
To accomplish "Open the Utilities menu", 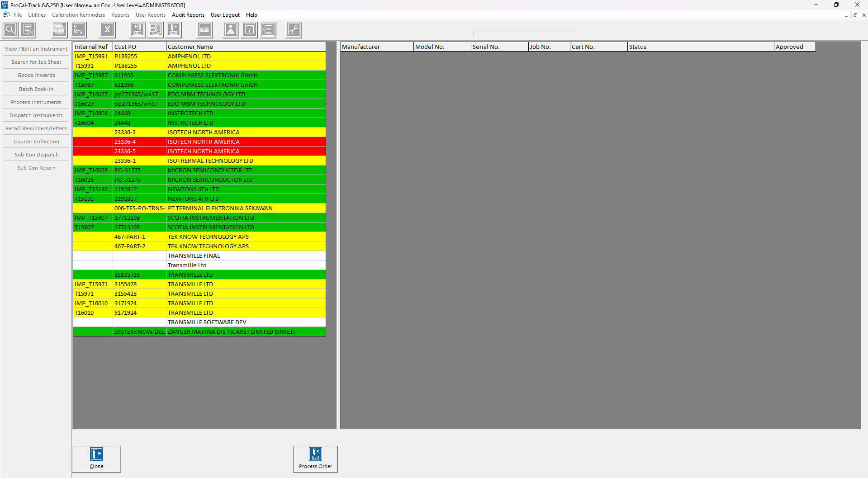I will [x=37, y=15].
